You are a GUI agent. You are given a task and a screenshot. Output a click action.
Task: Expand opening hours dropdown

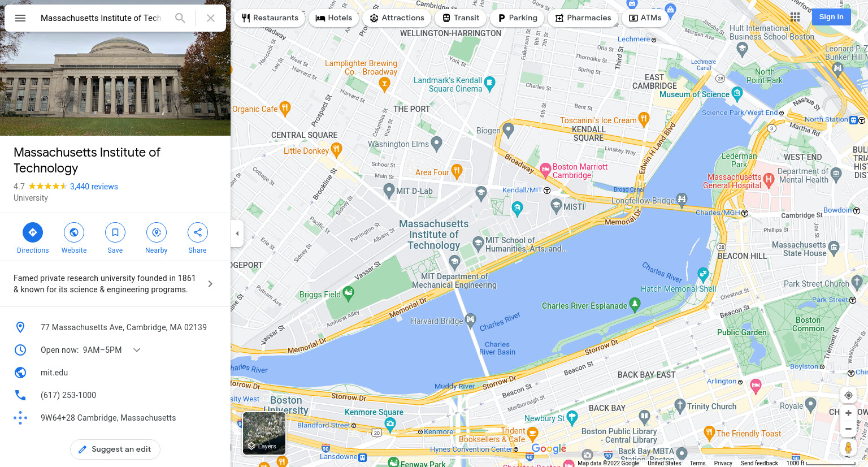[137, 350]
